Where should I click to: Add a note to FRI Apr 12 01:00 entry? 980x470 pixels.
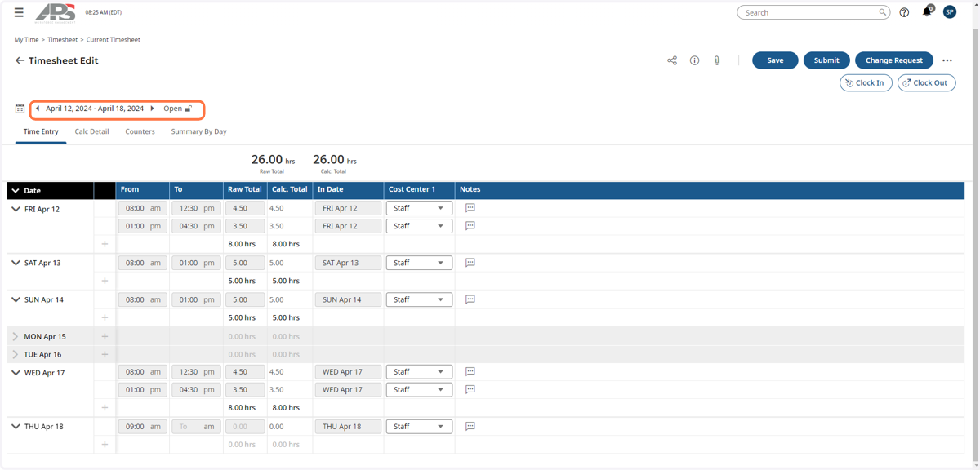[470, 226]
